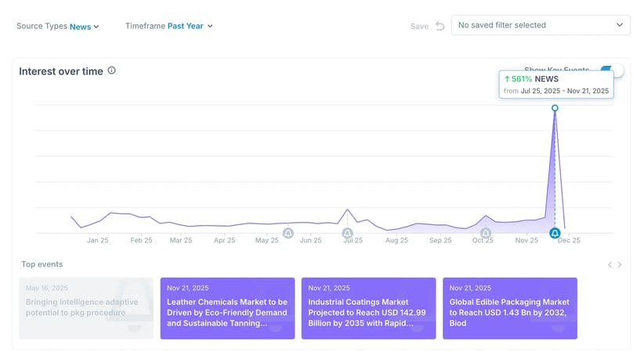Click the Feb 25 axis label

[x=141, y=241]
